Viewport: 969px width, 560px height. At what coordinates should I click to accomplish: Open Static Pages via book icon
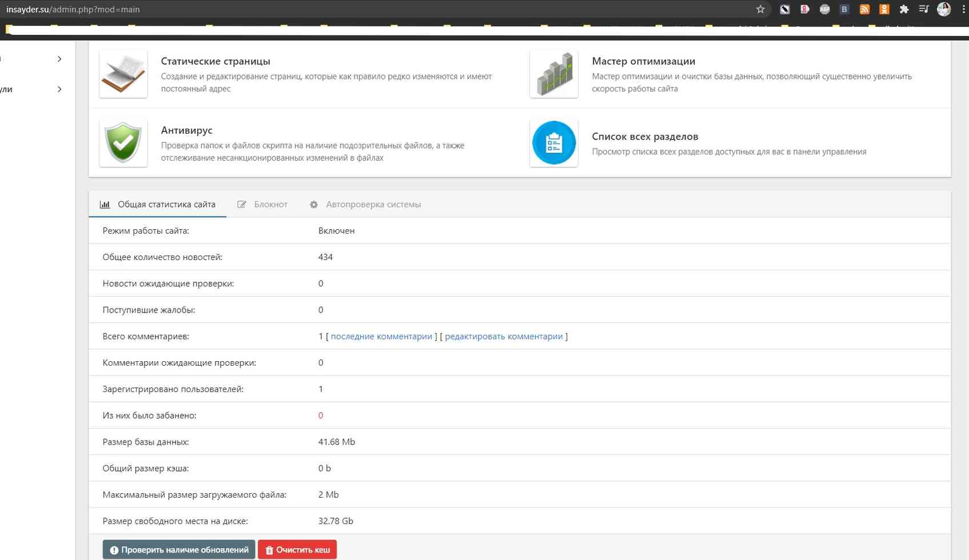coord(123,74)
